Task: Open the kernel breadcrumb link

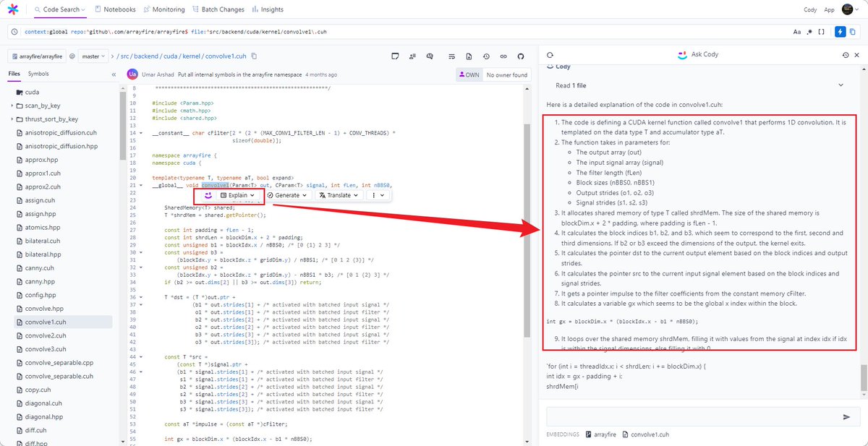Action: pos(193,56)
